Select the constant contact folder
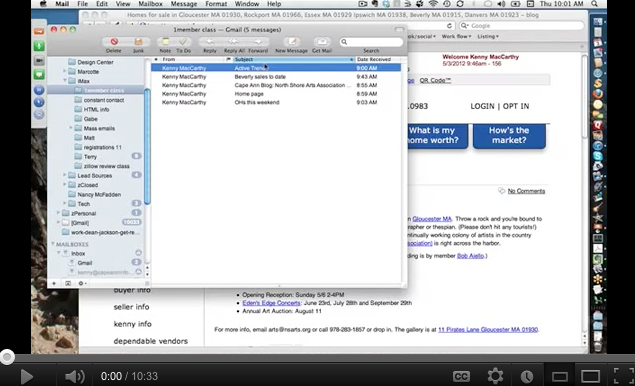Screen dimensions: 635x386 pos(103,100)
